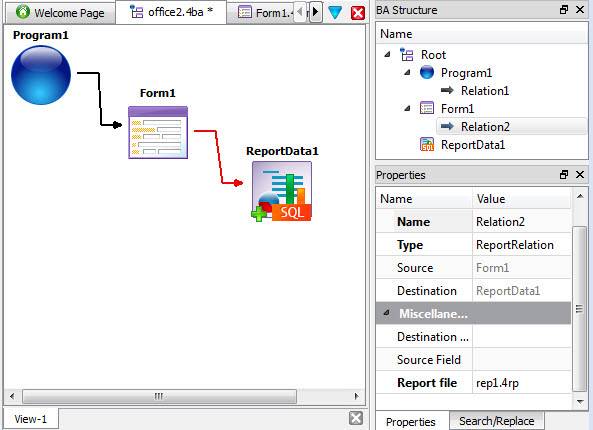Viewport: 593px width, 430px height.
Task: Edit the Report file value rep1.4rp
Action: click(522, 383)
